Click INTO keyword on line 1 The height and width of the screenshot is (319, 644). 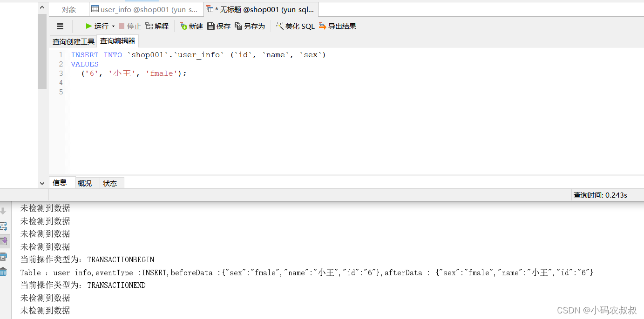[113, 55]
